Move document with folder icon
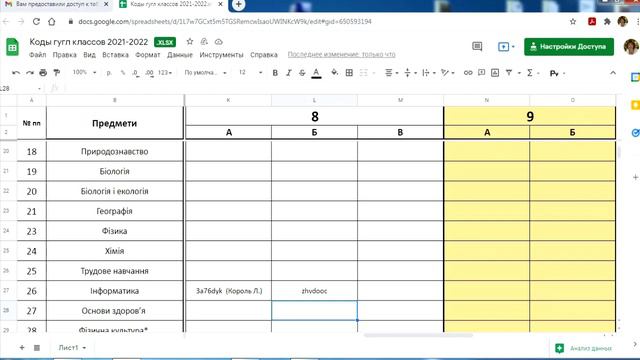The width and height of the screenshot is (640, 360). coord(204,42)
